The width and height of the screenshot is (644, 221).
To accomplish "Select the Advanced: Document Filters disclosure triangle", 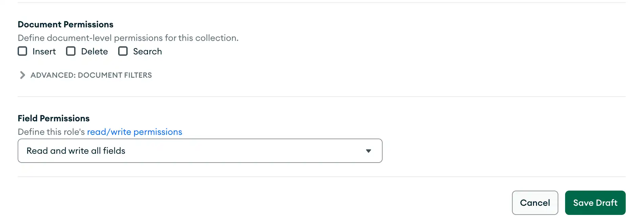I will 22,75.
